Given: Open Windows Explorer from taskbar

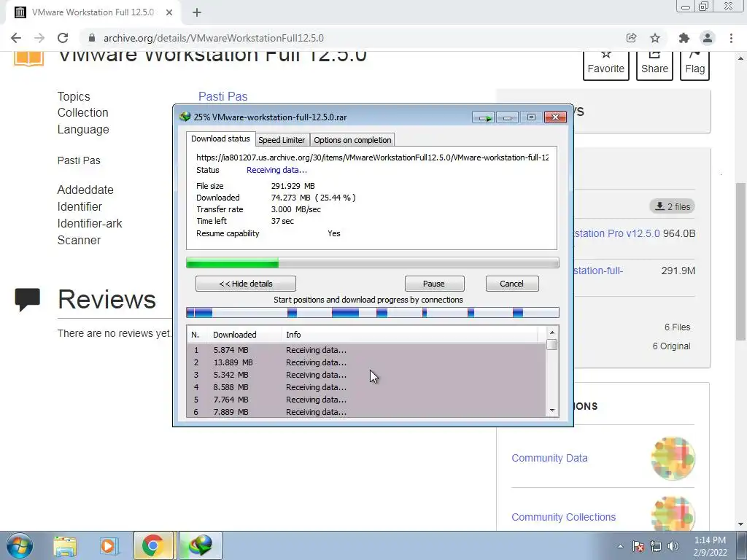Looking at the screenshot, I should [x=65, y=546].
